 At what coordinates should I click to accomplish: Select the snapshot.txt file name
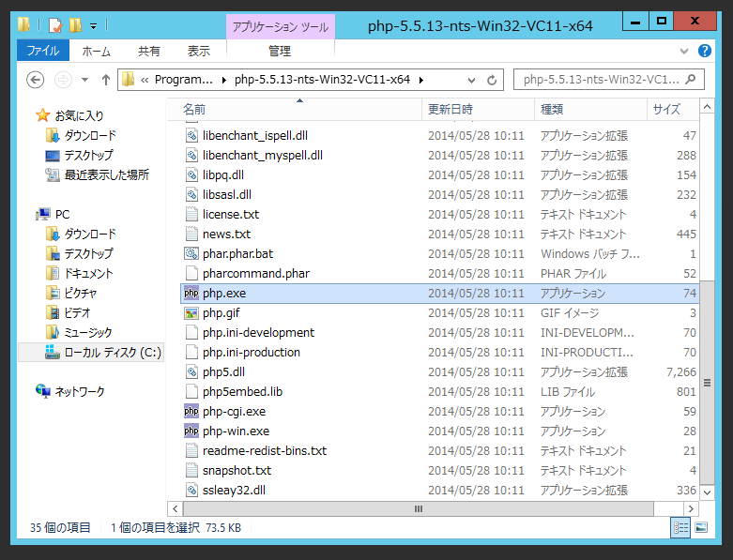237,470
